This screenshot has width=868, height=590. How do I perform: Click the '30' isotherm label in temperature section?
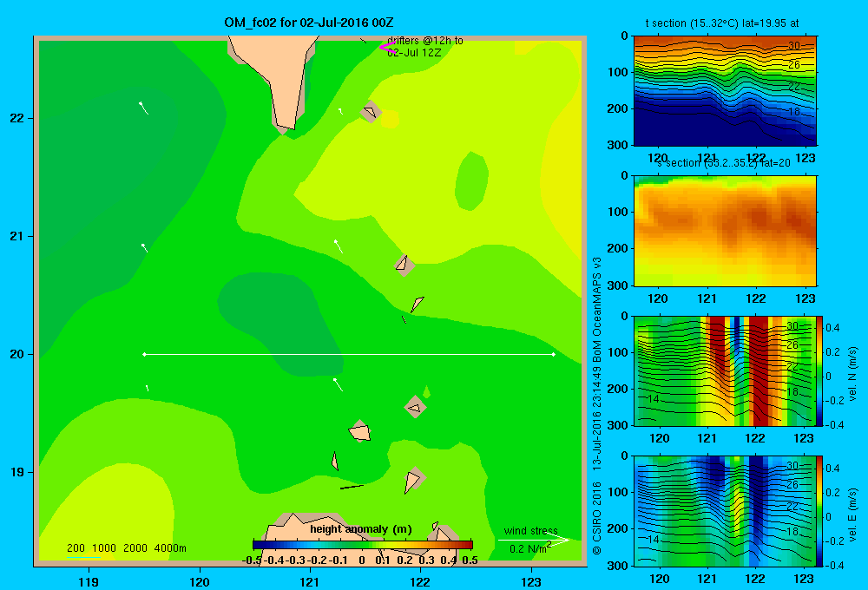[794, 46]
